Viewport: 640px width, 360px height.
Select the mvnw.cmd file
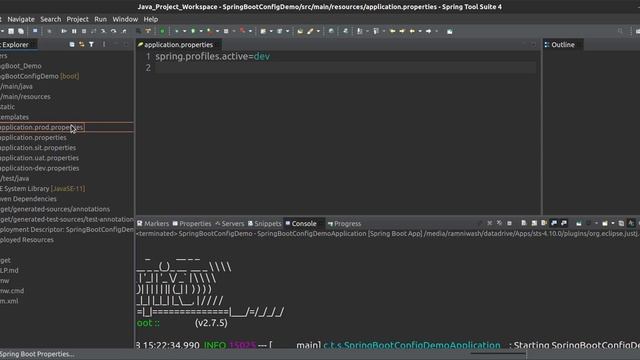12,291
